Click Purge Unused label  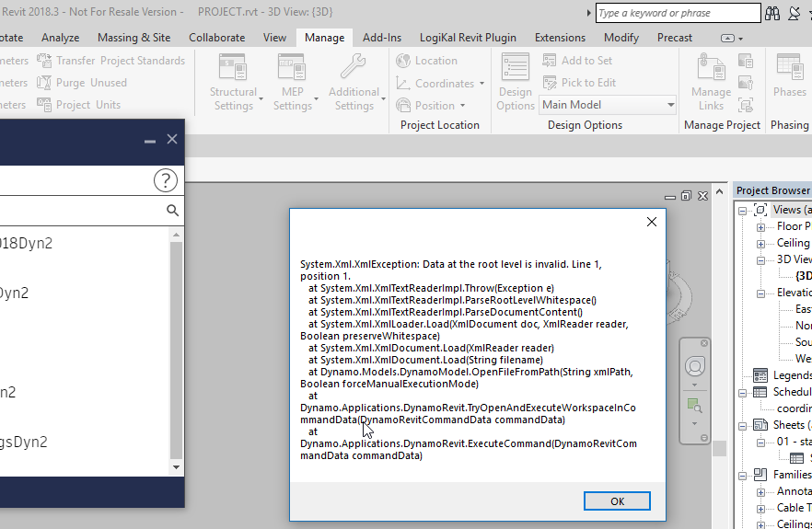point(91,83)
